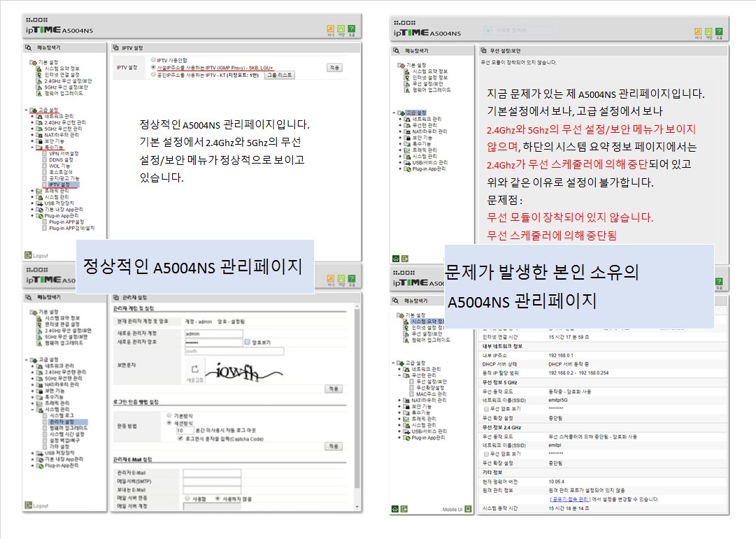Expand USB/서비스 관리 in 시스템 요약 정보 window tree

coord(400,431)
